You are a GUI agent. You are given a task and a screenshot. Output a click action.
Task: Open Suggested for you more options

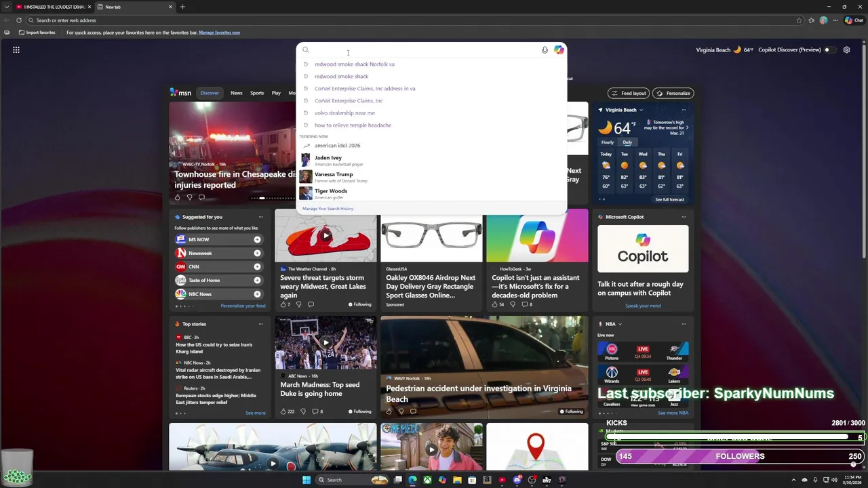[260, 217]
